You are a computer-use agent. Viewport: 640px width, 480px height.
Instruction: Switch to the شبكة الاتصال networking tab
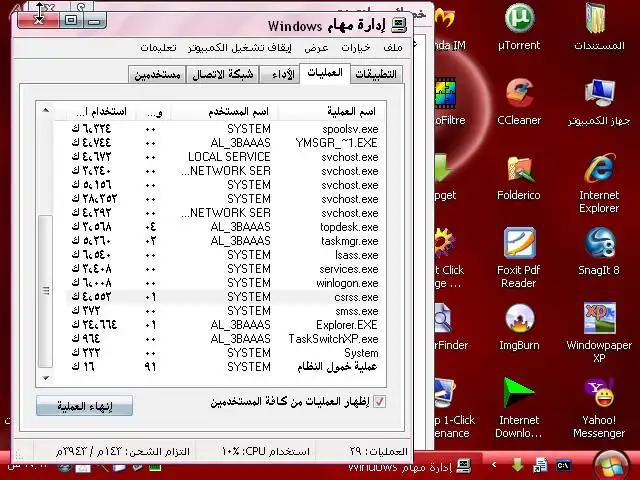tap(222, 74)
